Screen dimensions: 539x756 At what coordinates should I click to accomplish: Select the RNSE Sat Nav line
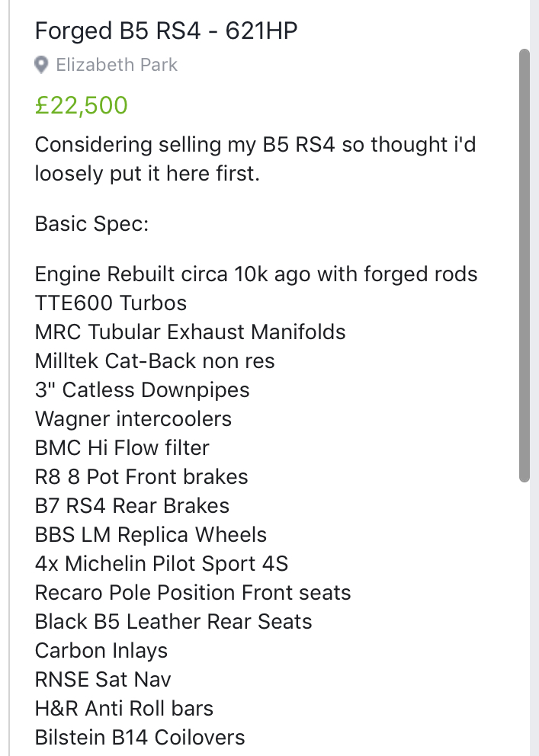[x=103, y=680]
